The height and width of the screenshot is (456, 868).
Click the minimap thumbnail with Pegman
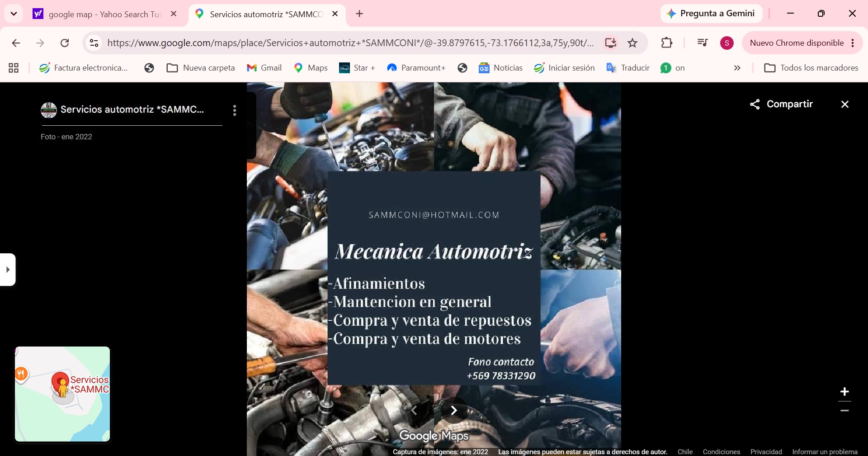(x=62, y=394)
